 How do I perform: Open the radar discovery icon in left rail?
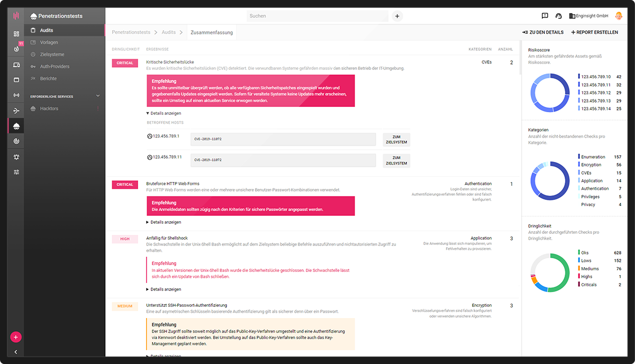[x=16, y=141]
